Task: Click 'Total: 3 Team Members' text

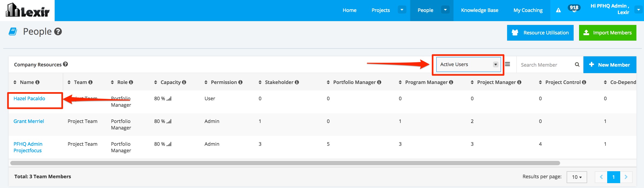Action: pos(42,177)
